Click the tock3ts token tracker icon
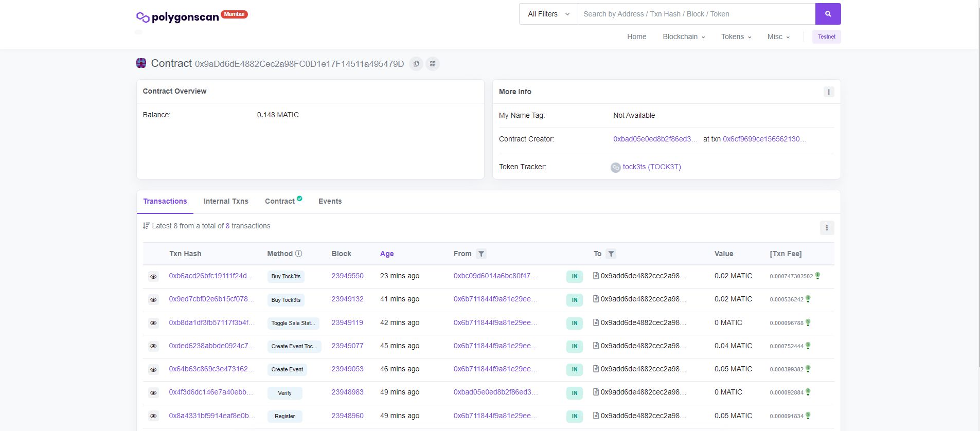Image resolution: width=980 pixels, height=431 pixels. point(615,167)
